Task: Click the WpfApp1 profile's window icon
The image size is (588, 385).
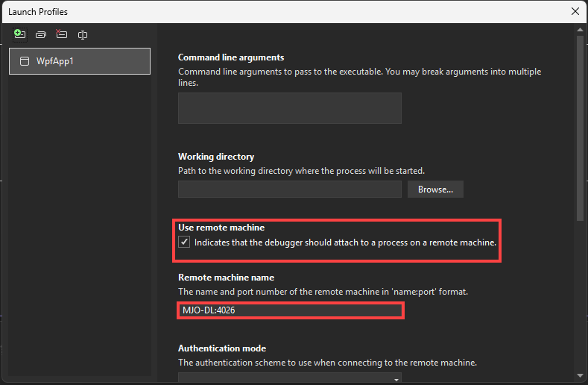Action: pyautogui.click(x=25, y=61)
